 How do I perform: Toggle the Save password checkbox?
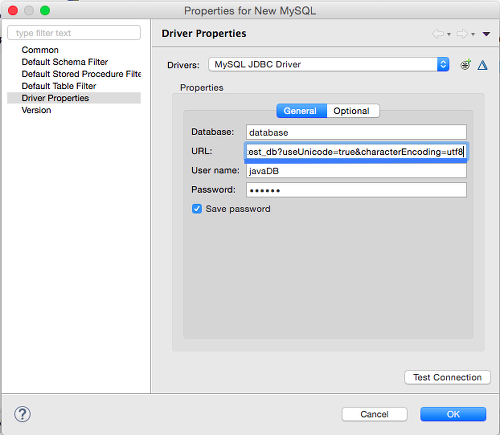(197, 209)
